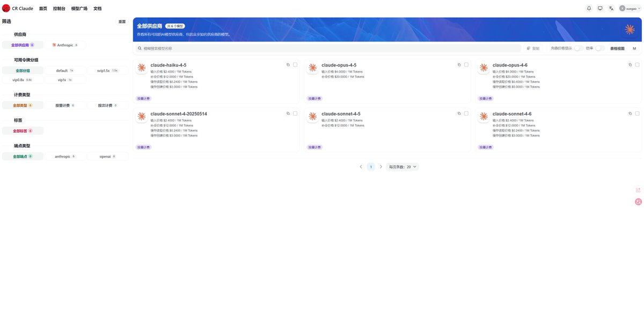644x331 pixels.
Task: Click the xuegao user avatar
Action: (623, 9)
